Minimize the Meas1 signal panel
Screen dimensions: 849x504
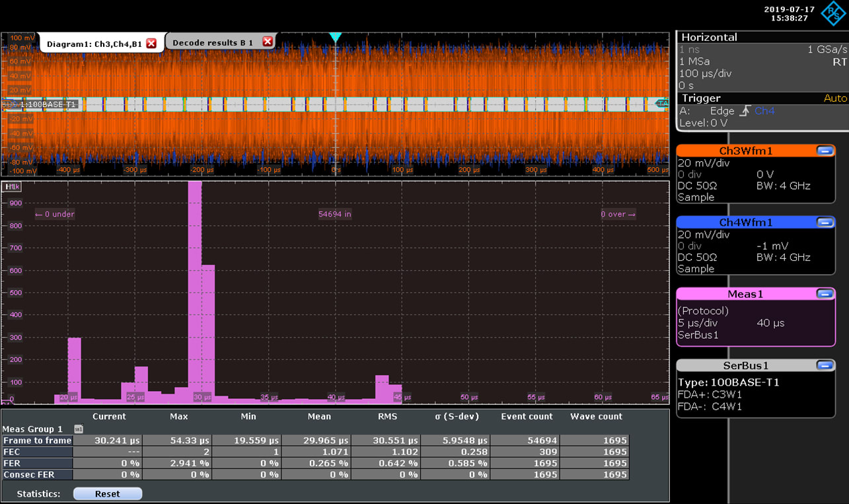point(825,294)
